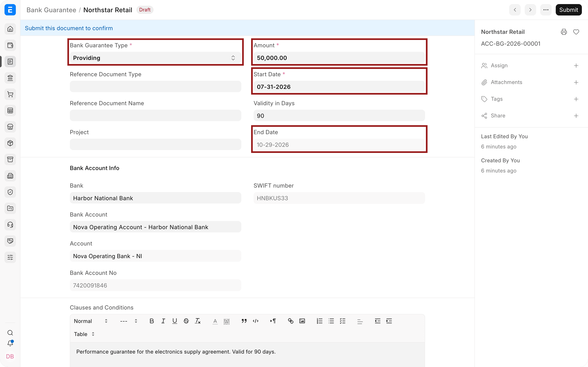
Task: Click the print document icon
Action: pos(564,32)
